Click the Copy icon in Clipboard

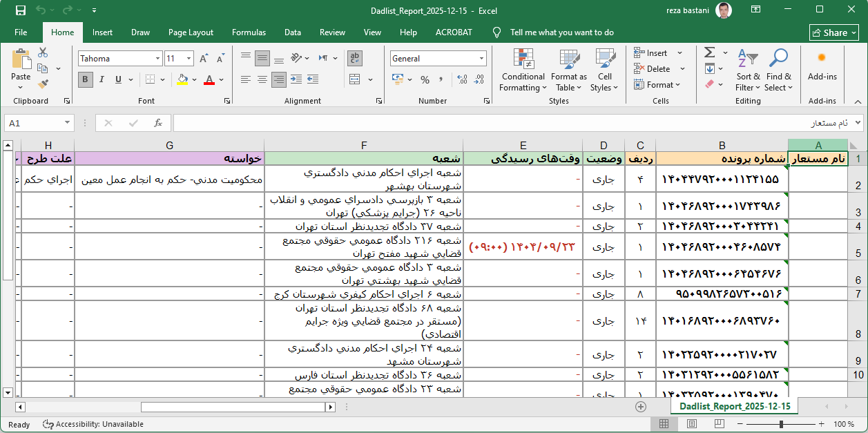tap(43, 68)
